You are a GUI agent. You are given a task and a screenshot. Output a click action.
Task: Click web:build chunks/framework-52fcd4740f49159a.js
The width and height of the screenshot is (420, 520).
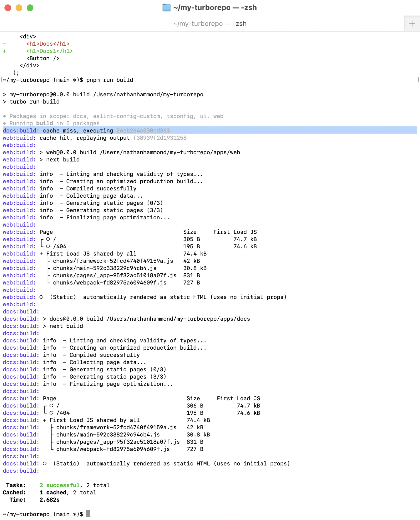coord(113,261)
